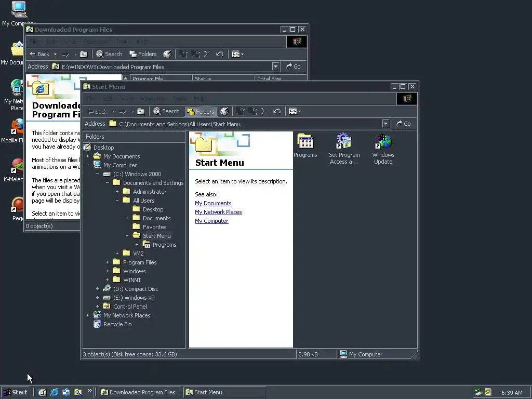
Task: Click Back in Downloaded Program Files window
Action: pyautogui.click(x=39, y=54)
